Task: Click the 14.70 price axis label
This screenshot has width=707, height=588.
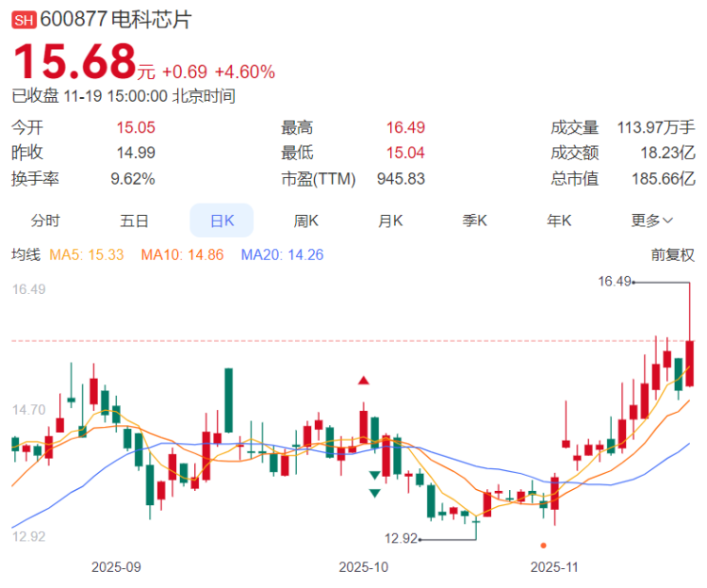Action: tap(29, 410)
